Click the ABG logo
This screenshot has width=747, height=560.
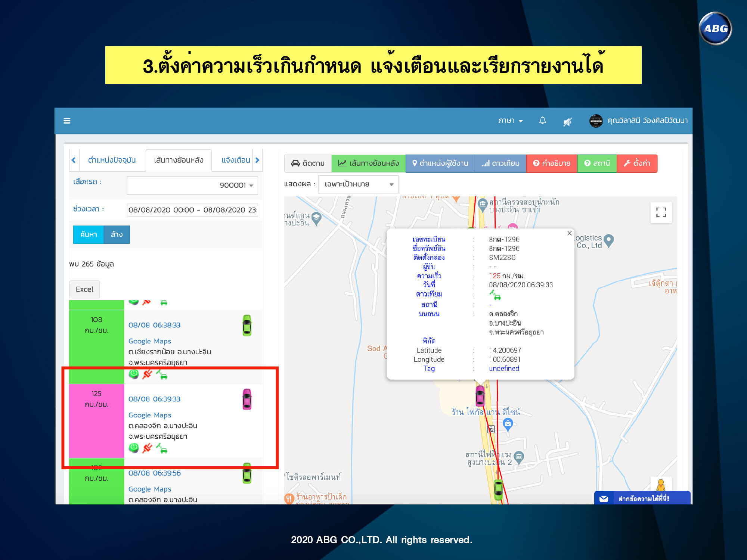(x=715, y=28)
